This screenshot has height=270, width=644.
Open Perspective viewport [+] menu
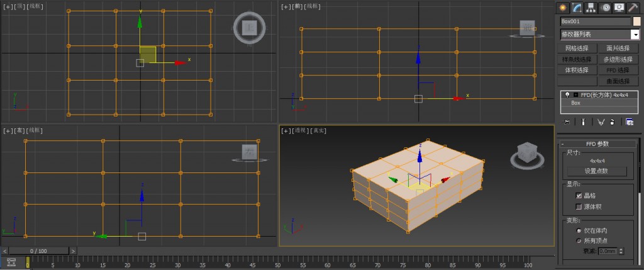click(286, 130)
